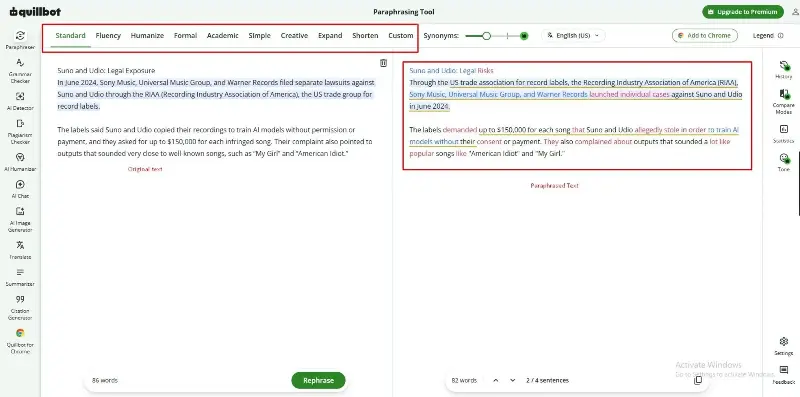Open the Summarizer tool
The width and height of the screenshot is (800, 397).
click(20, 277)
